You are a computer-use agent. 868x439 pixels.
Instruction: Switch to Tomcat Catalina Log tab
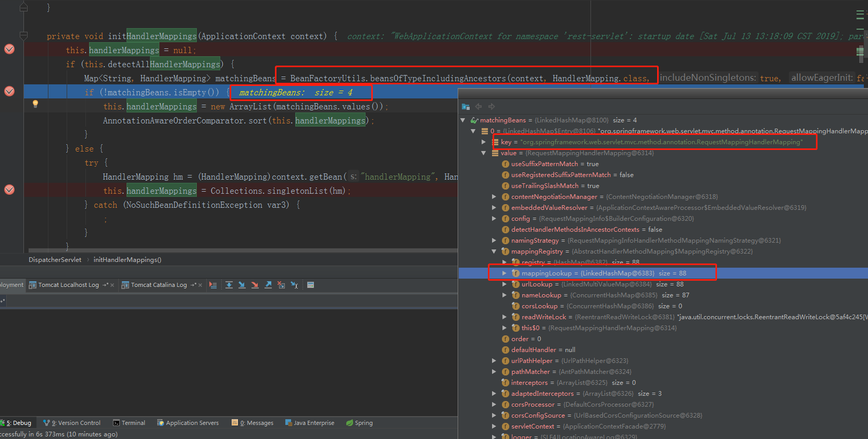pos(158,285)
